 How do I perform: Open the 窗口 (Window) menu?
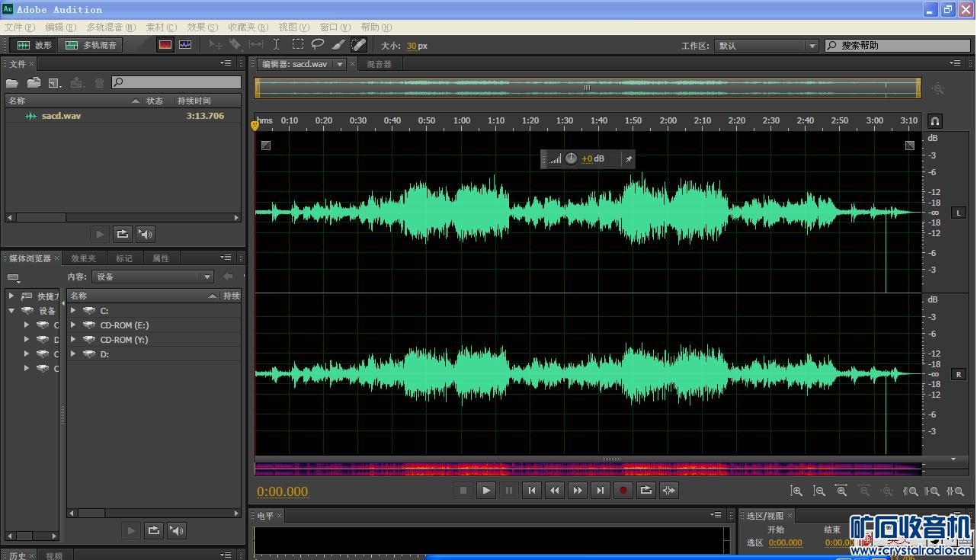tap(335, 27)
